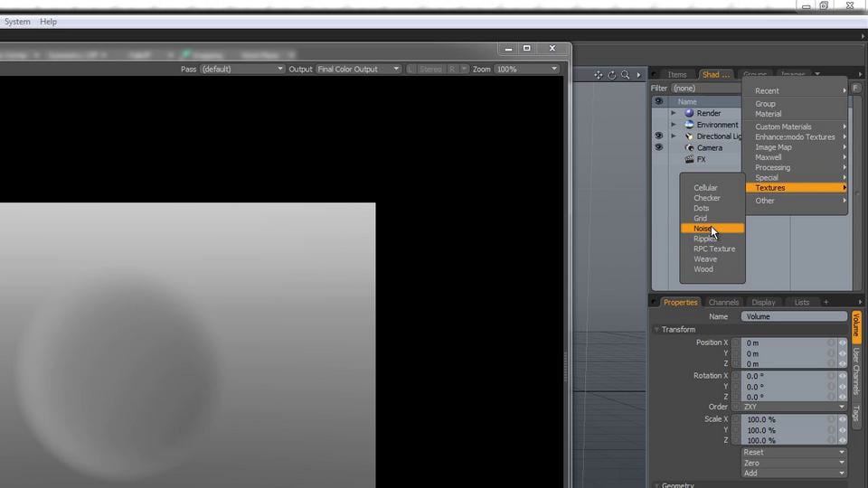Toggle the R stereo button in render window
This screenshot has height=488, width=868.
coord(452,70)
